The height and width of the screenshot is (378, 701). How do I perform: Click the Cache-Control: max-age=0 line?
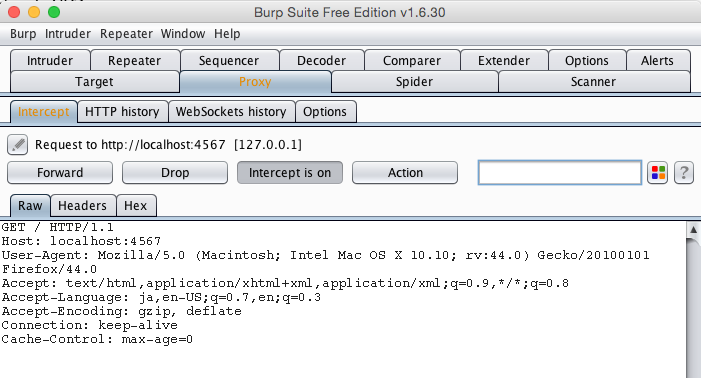click(97, 340)
